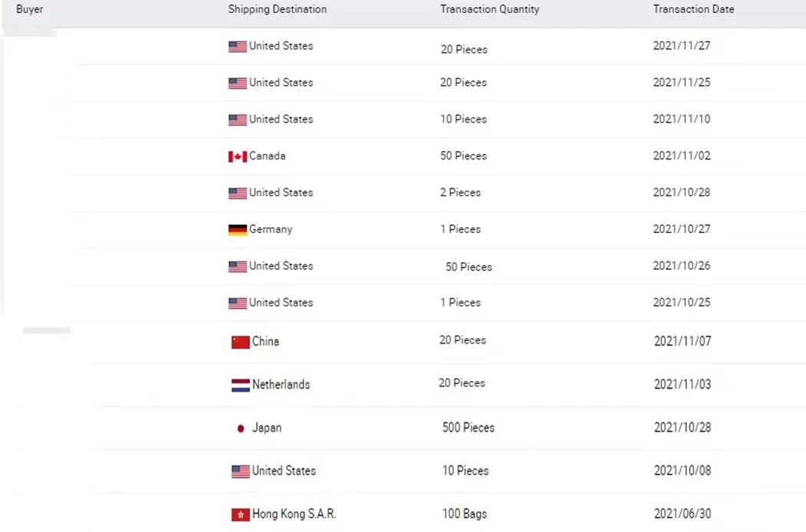Click the 500 Pieces quantity cell
The width and height of the screenshot is (806, 532).
click(x=469, y=428)
